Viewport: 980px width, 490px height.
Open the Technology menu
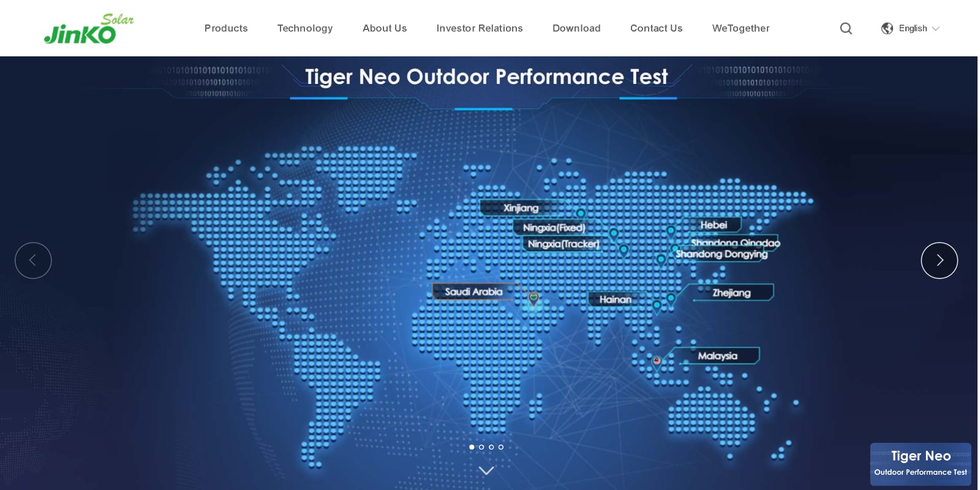(305, 28)
